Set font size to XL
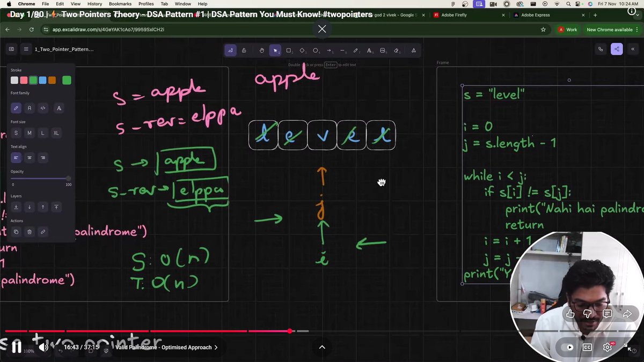The image size is (644, 362). [56, 132]
